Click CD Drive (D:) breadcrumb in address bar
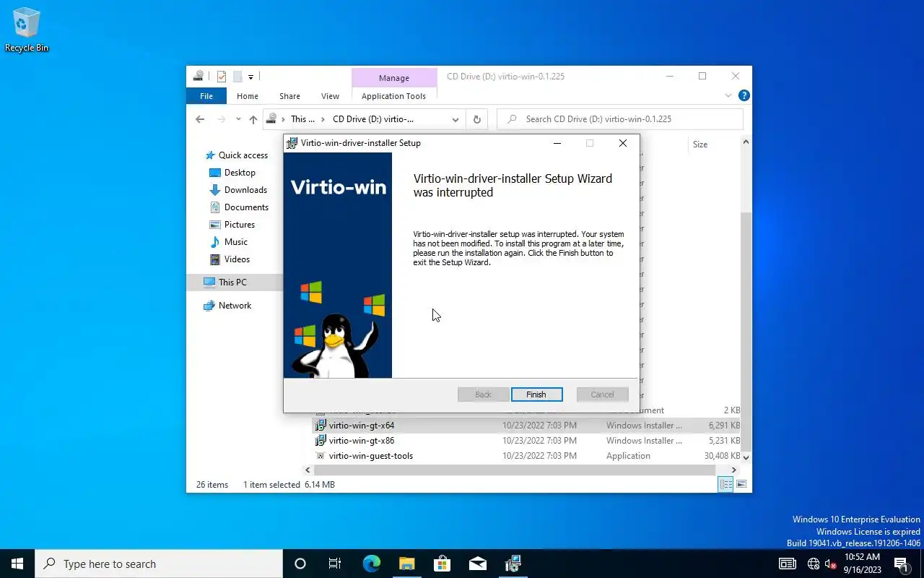This screenshot has width=924, height=578. pyautogui.click(x=373, y=119)
